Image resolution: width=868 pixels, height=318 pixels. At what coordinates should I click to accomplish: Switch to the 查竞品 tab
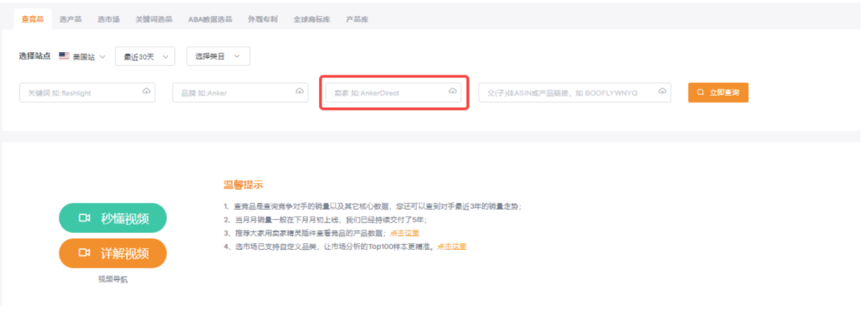coord(33,19)
